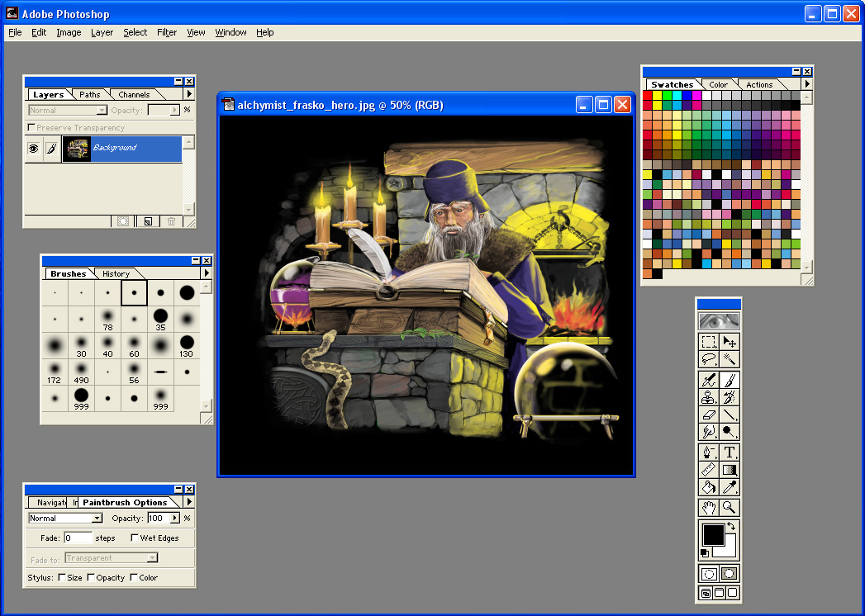865x616 pixels.
Task: Choose the Hand tool
Action: click(709, 507)
